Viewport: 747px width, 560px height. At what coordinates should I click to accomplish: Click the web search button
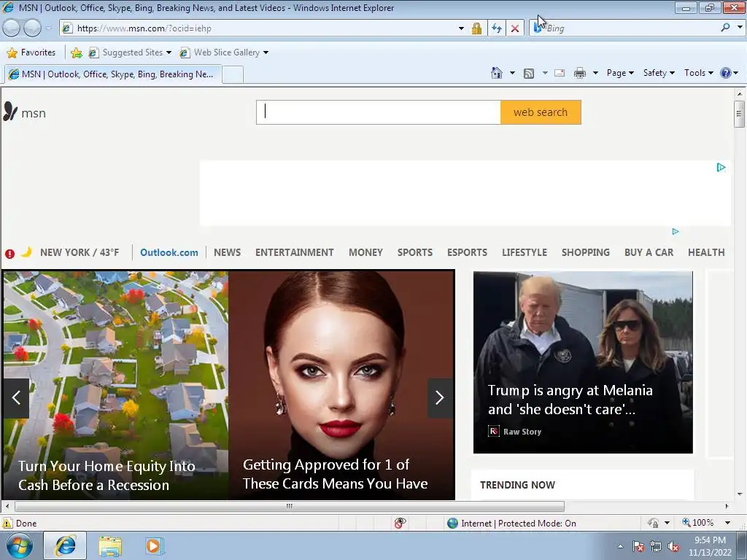pos(541,112)
